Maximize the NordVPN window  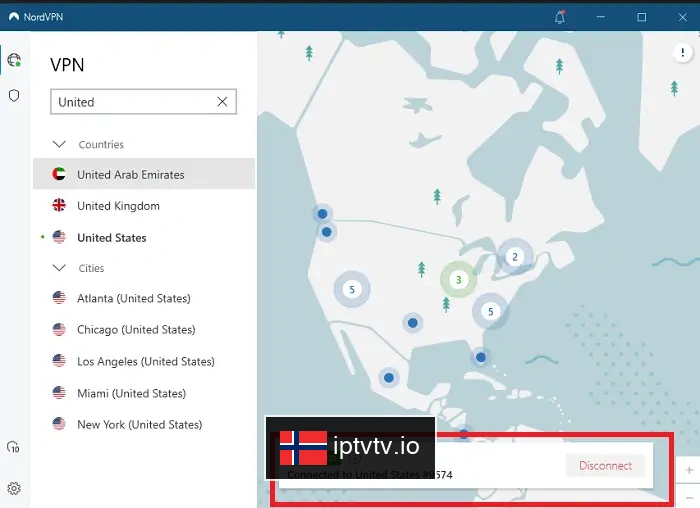coord(642,17)
